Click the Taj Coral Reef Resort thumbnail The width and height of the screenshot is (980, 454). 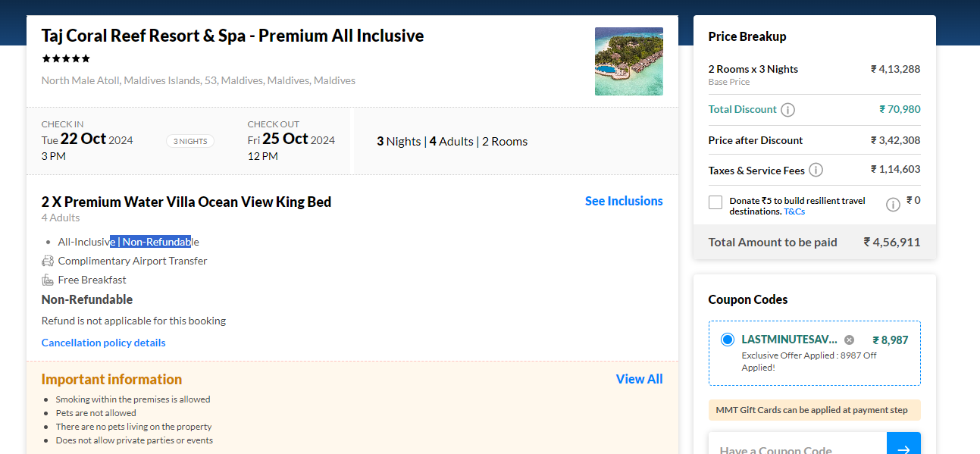[x=629, y=61]
